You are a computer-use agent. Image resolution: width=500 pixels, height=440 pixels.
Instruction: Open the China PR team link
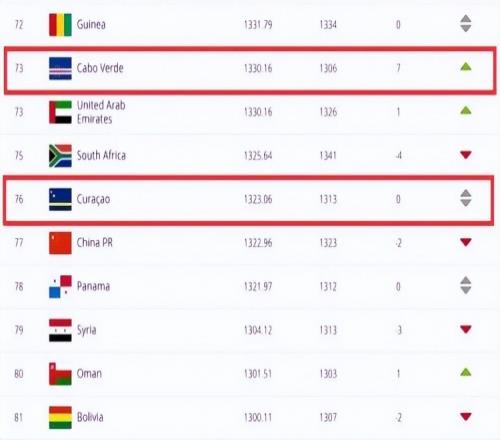click(95, 243)
